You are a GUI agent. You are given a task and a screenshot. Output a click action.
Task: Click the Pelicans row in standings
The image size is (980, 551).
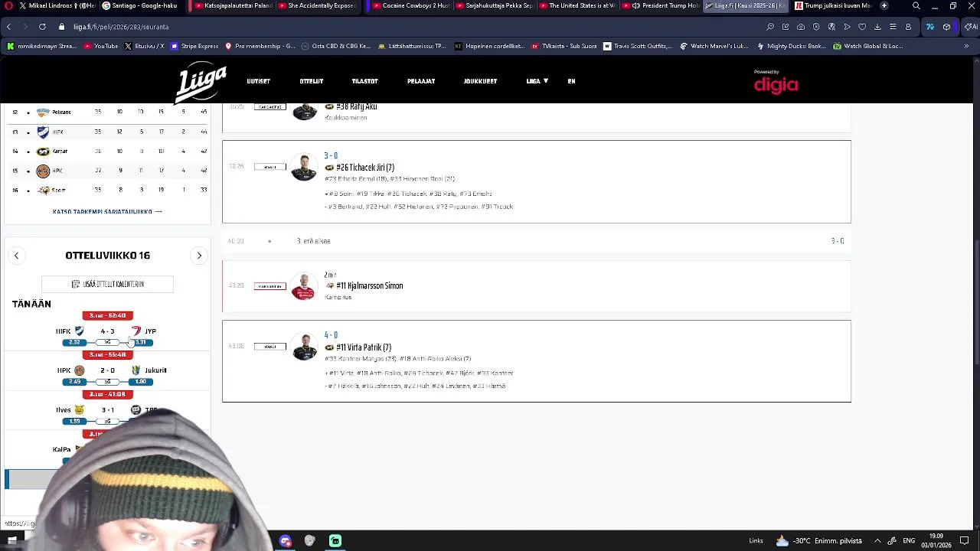(107, 112)
